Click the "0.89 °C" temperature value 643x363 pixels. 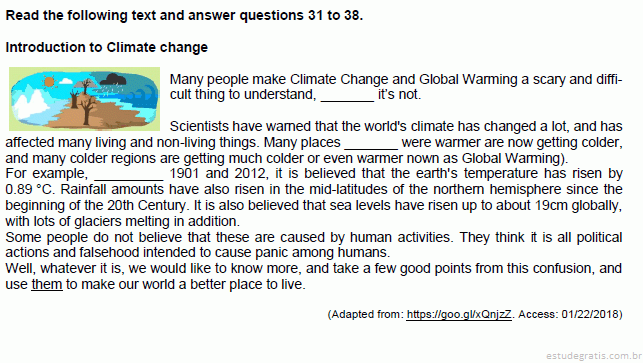coord(31,190)
